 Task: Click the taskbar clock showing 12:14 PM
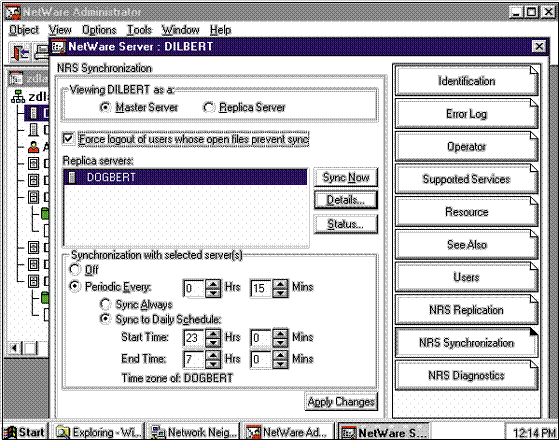click(534, 433)
